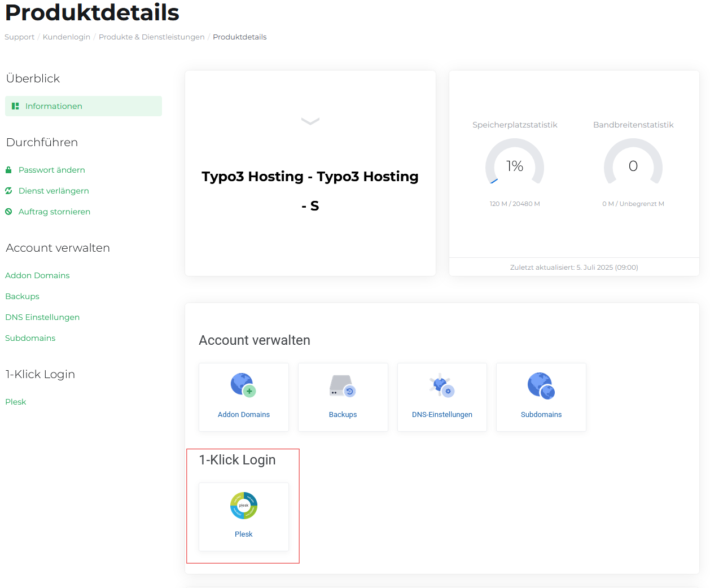Click the Produktdetails breadcrumb text
710x588 pixels.
click(239, 37)
